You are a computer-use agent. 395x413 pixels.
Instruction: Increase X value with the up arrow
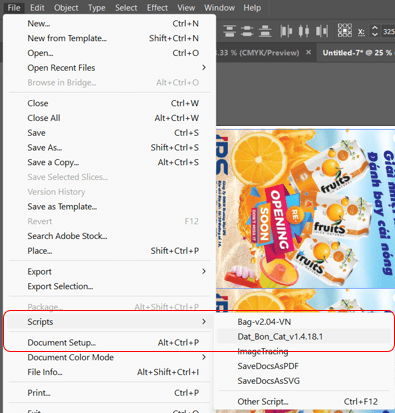pyautogui.click(x=375, y=28)
